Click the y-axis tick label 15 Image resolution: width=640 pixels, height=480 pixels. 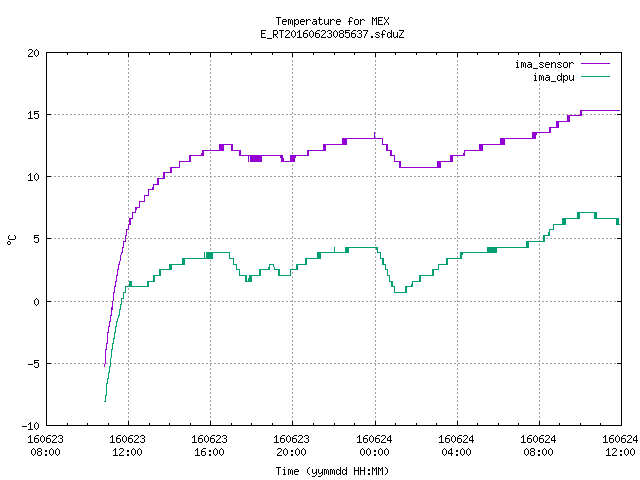pos(33,115)
